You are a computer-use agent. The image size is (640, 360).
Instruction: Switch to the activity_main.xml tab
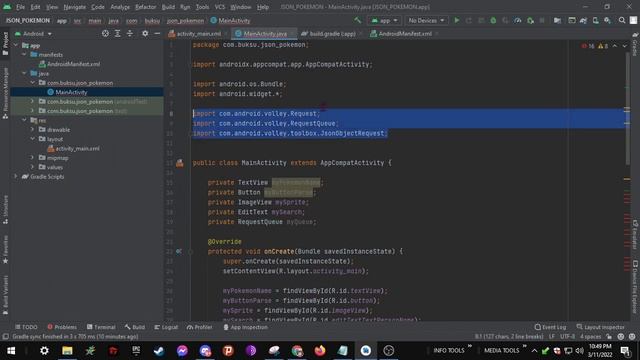pos(198,33)
